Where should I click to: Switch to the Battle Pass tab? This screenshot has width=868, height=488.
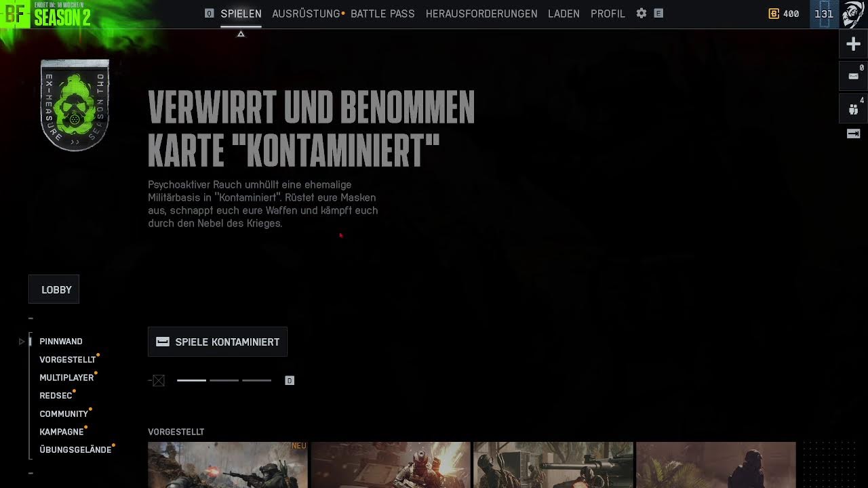pyautogui.click(x=382, y=14)
